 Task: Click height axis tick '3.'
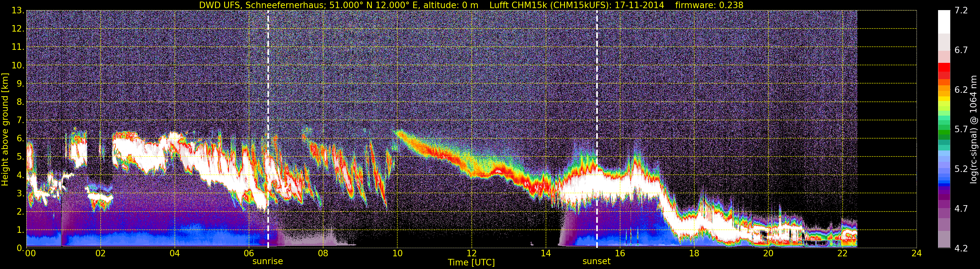pyautogui.click(x=20, y=193)
